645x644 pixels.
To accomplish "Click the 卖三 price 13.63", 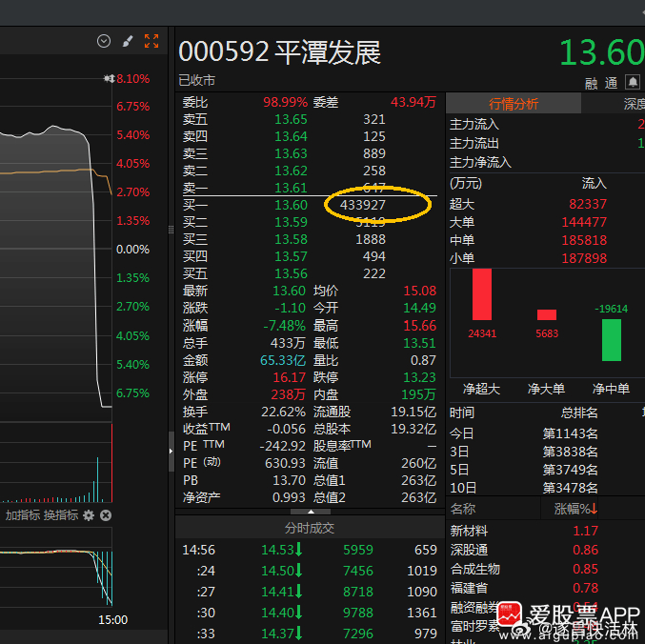I will [291, 153].
